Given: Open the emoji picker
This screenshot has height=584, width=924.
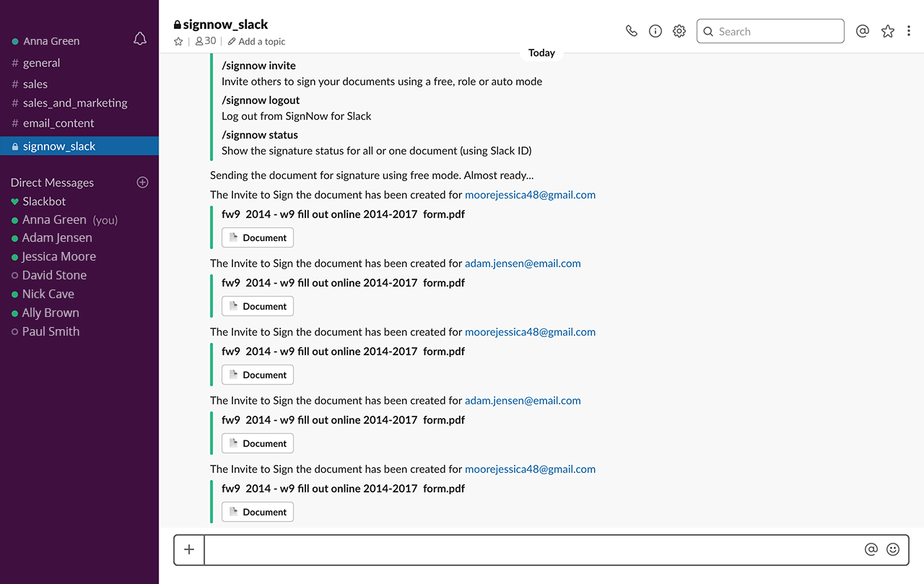Looking at the screenshot, I should [x=893, y=549].
